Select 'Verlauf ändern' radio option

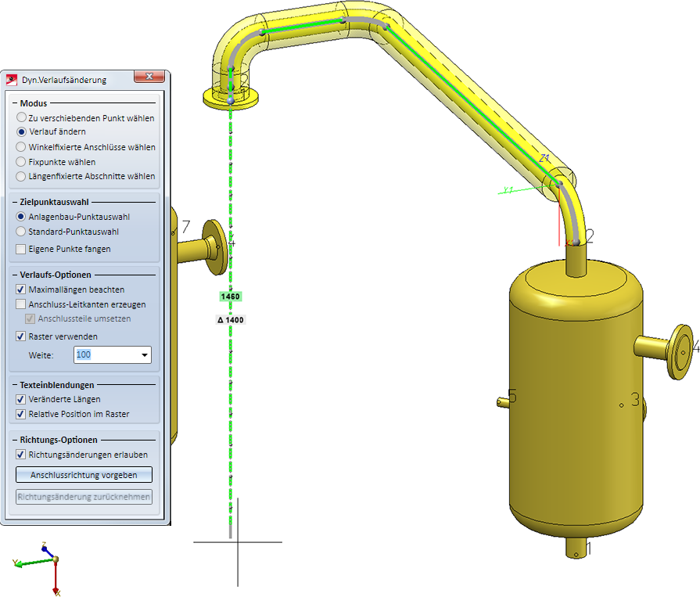tap(21, 131)
